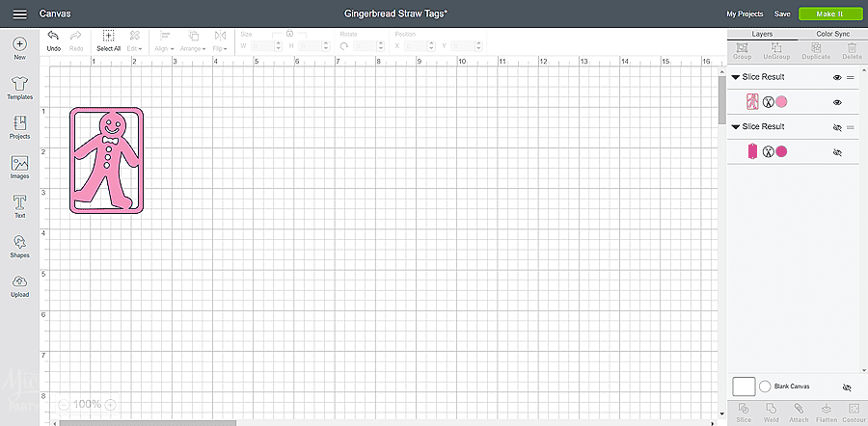Click the cut linetype icon on tag layer
Screen dimensions: 868x426
pos(768,151)
